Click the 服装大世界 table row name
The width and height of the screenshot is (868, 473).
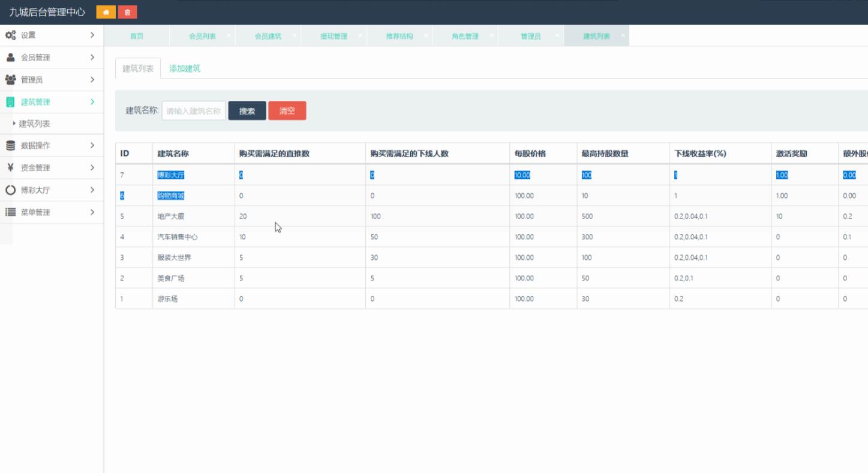[174, 258]
